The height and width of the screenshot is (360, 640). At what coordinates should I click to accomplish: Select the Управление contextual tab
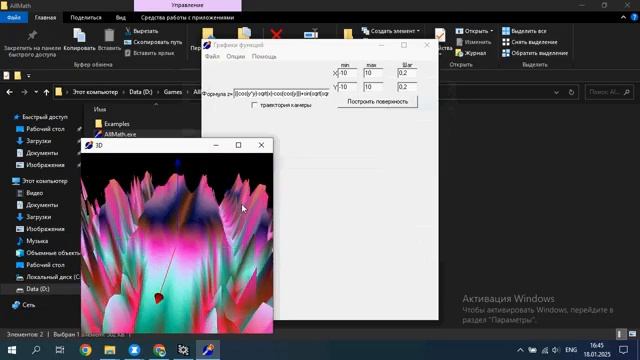tap(187, 5)
